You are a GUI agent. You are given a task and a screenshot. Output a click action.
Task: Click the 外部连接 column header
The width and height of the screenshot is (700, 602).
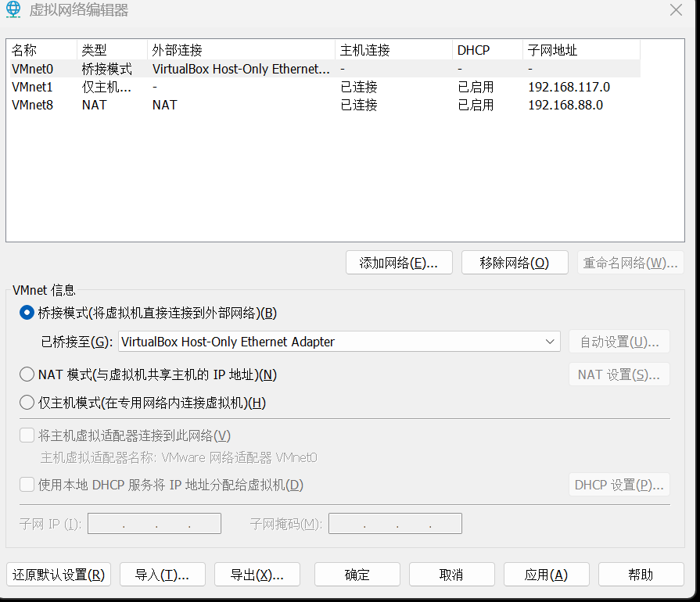tap(242, 50)
